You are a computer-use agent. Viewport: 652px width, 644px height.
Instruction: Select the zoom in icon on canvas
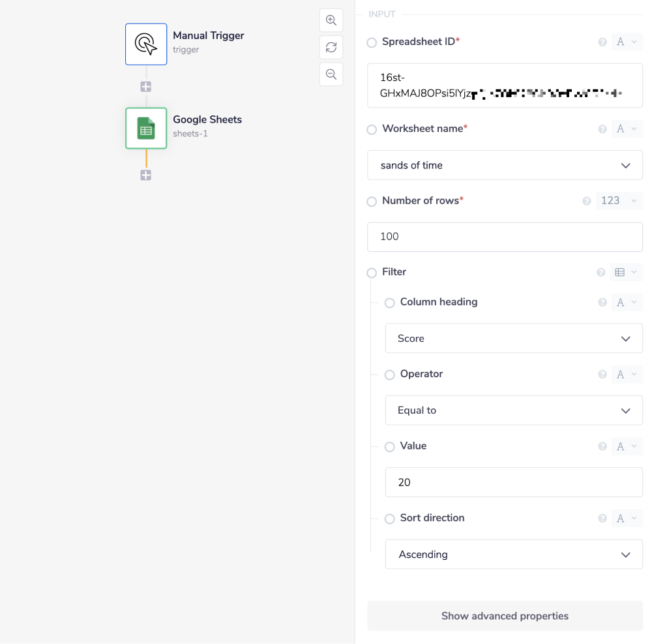[331, 20]
